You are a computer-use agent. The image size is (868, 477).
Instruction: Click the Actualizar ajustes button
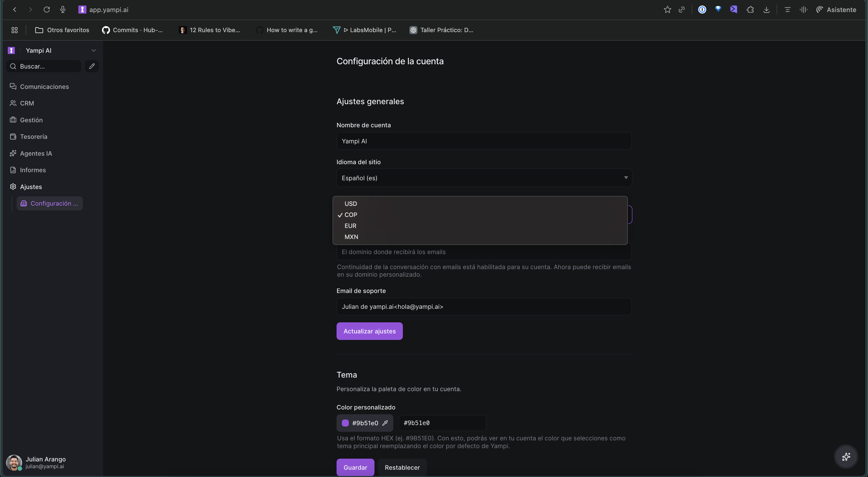pos(369,331)
